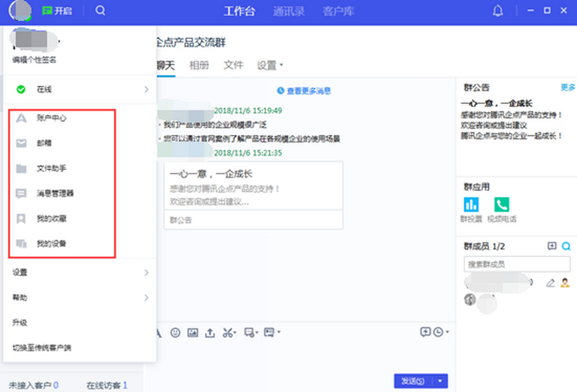The width and height of the screenshot is (577, 392).
Task: Open the emoji picker in chat toolbar
Action: click(175, 332)
